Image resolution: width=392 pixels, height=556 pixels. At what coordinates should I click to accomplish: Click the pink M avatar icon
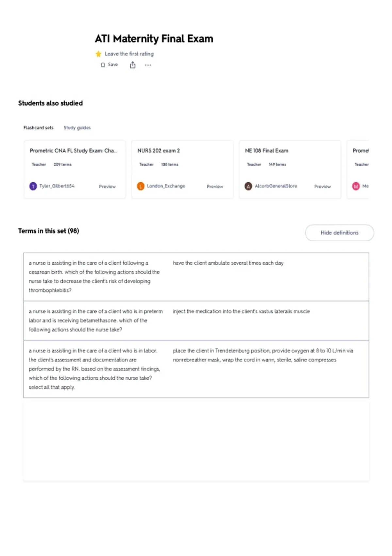pos(356,186)
